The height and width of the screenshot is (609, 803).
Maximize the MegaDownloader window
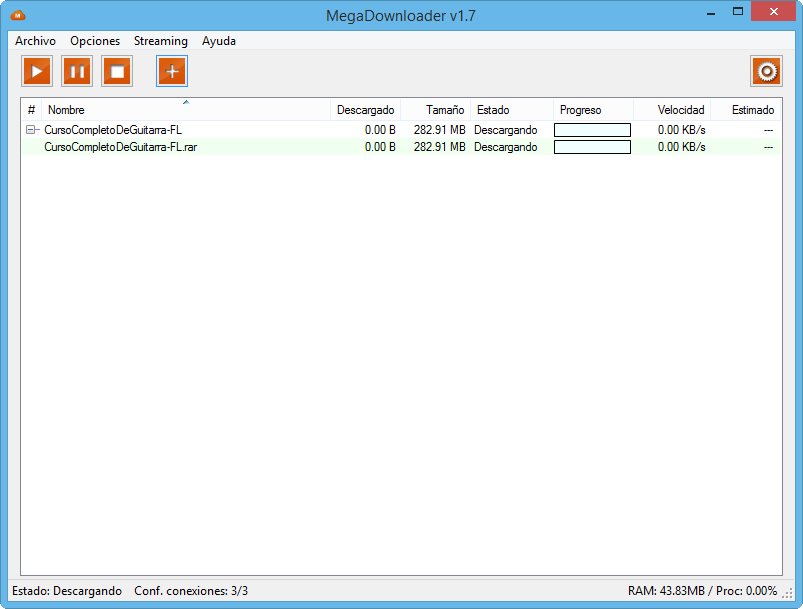pyautogui.click(x=737, y=11)
